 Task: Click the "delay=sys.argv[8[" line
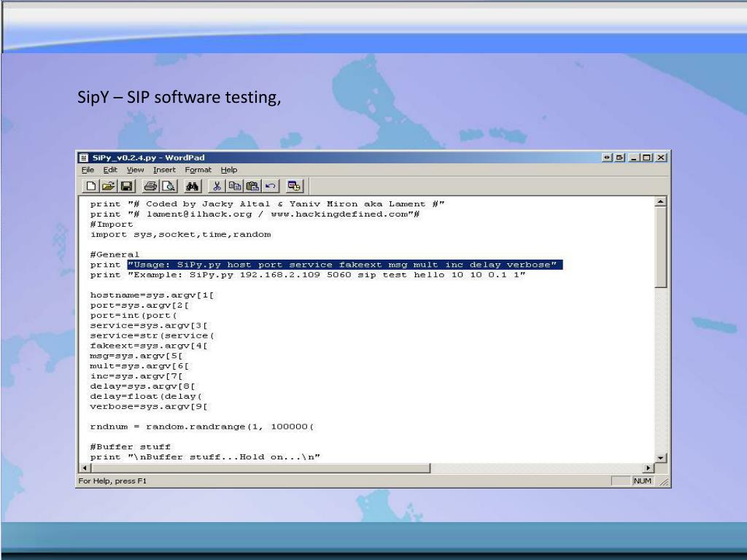143,386
